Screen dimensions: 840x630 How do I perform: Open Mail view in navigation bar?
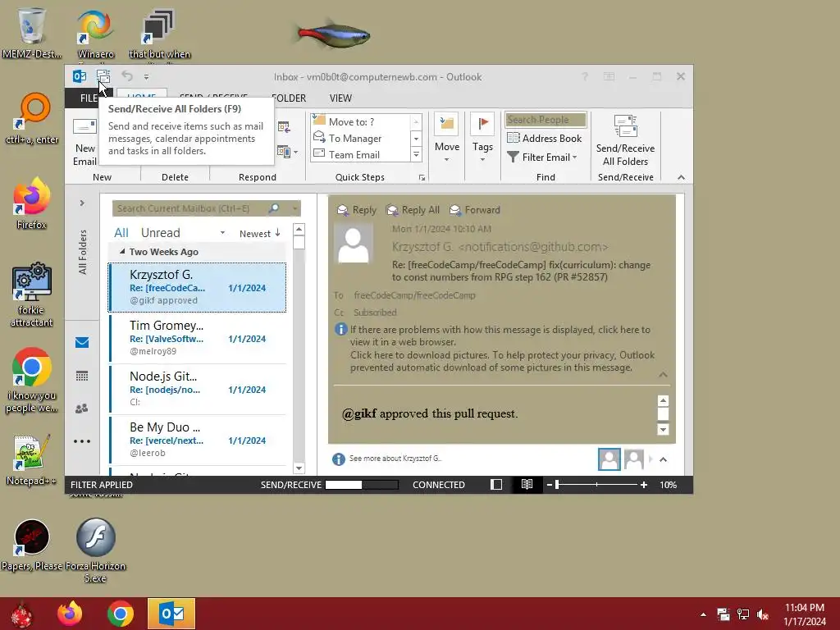tap(82, 342)
